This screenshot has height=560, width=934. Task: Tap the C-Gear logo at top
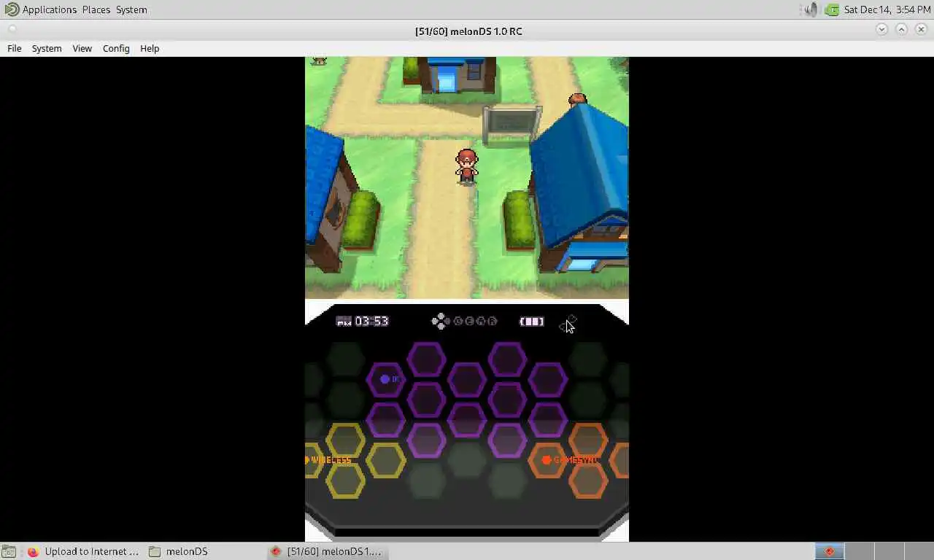[x=465, y=321]
